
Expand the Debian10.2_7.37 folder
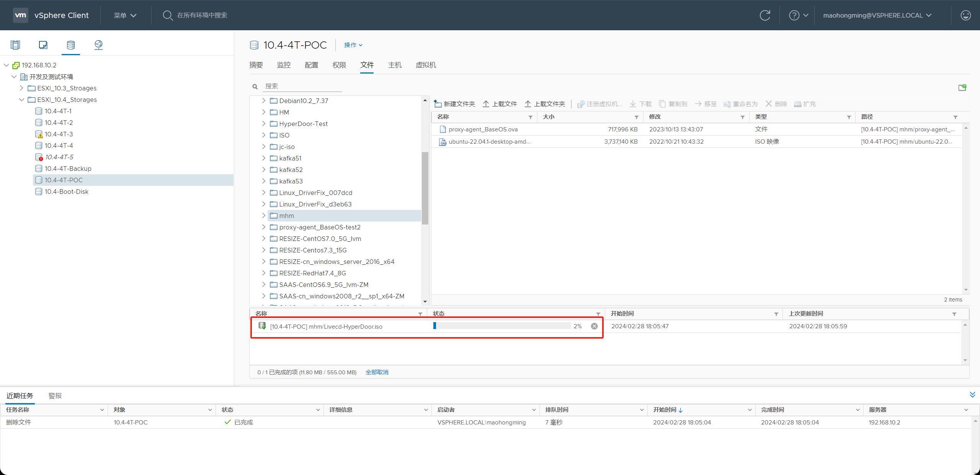pos(264,101)
